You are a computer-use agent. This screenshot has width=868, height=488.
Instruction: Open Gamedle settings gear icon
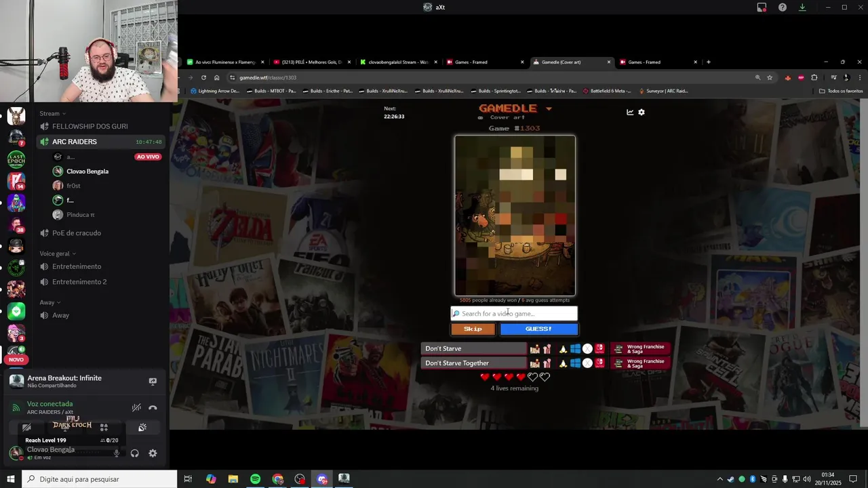[642, 113]
